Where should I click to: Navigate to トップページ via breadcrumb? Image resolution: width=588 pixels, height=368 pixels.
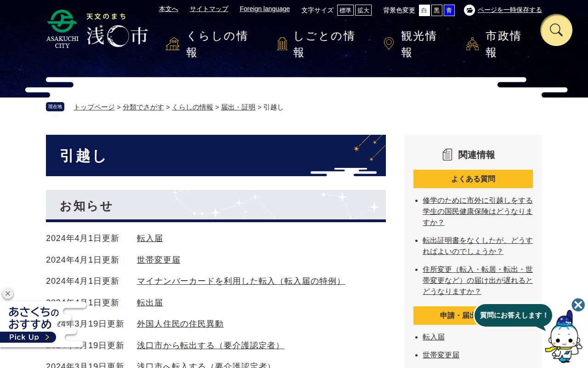[x=93, y=107]
